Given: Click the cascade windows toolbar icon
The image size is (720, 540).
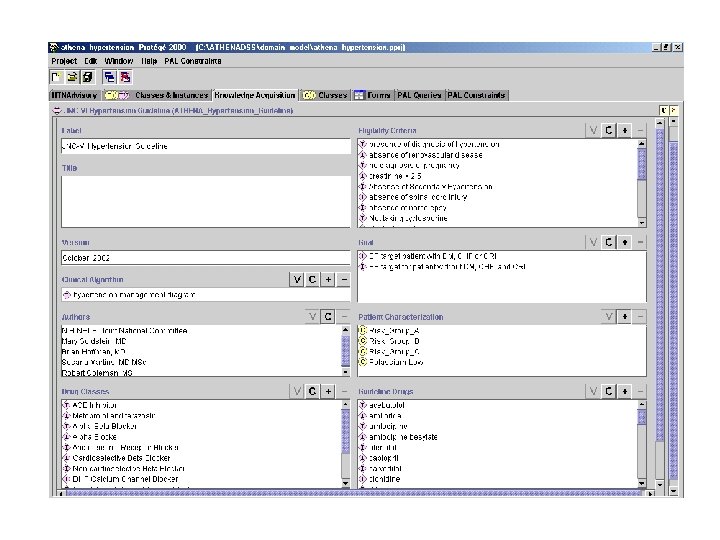Looking at the screenshot, I should [109, 77].
